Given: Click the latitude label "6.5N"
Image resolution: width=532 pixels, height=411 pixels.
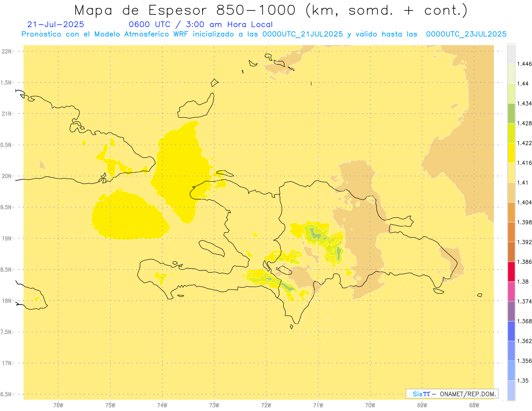Looking at the screenshot, I should (6, 394).
